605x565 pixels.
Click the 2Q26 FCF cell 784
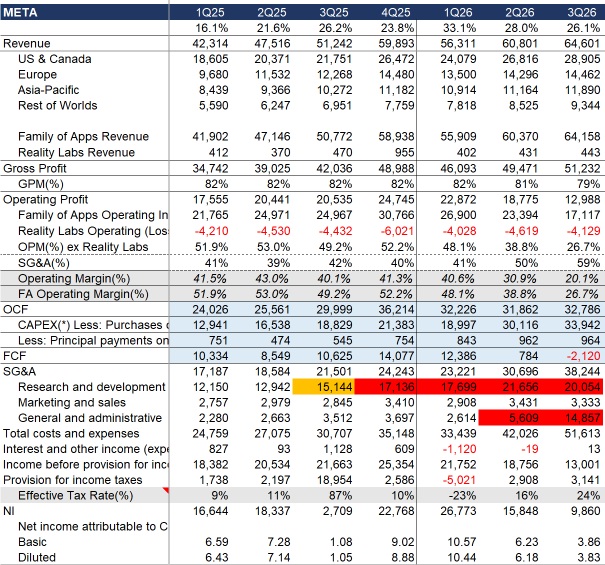click(x=528, y=355)
